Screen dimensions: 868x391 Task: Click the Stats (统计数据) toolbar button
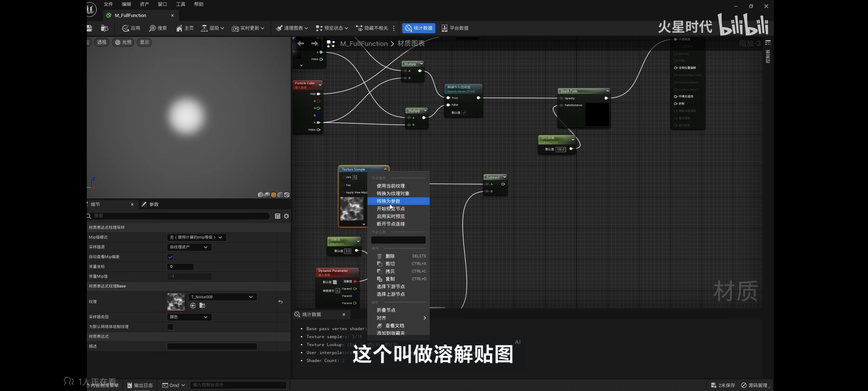coord(418,28)
